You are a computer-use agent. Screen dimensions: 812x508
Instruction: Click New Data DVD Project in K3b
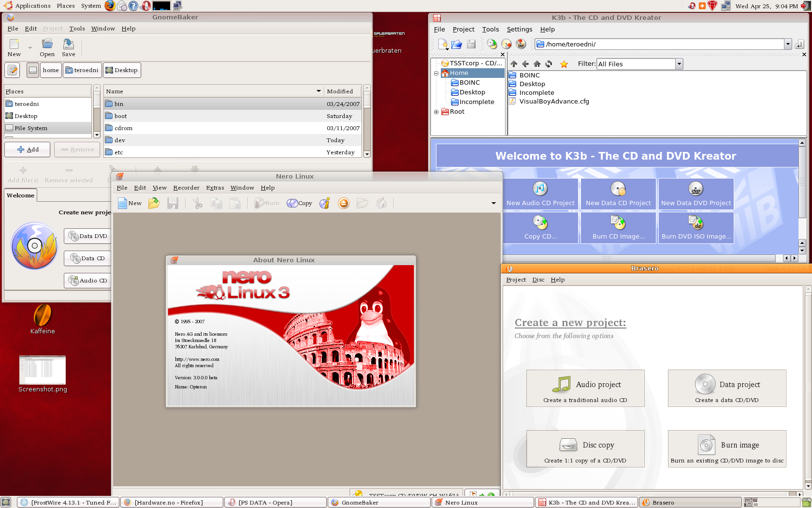pyautogui.click(x=696, y=194)
